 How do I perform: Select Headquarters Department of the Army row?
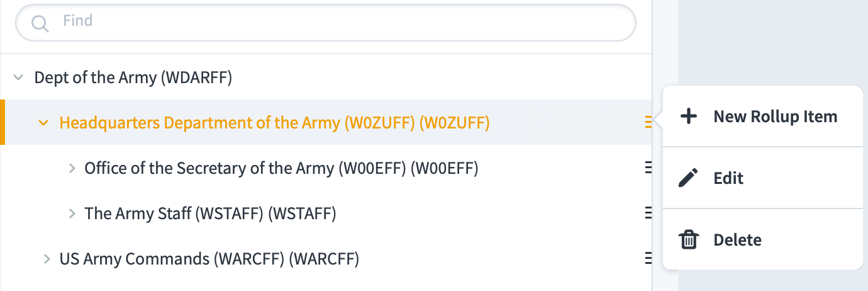coord(326,122)
